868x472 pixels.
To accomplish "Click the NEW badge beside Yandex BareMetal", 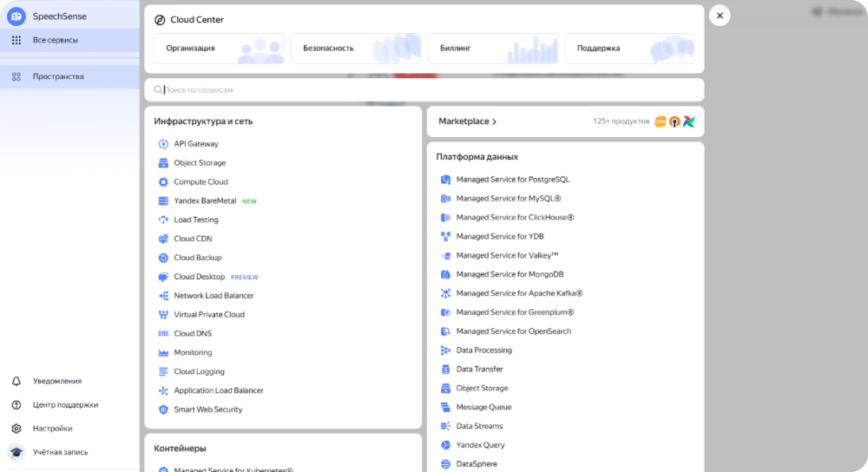I will (x=249, y=201).
